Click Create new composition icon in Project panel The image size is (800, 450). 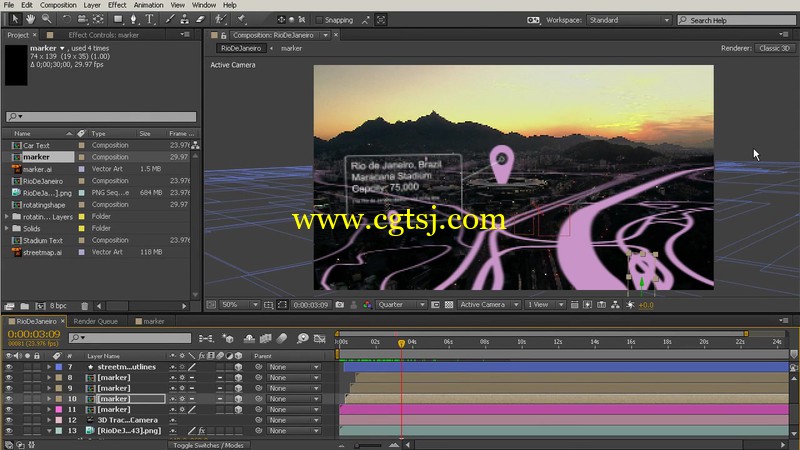click(40, 306)
